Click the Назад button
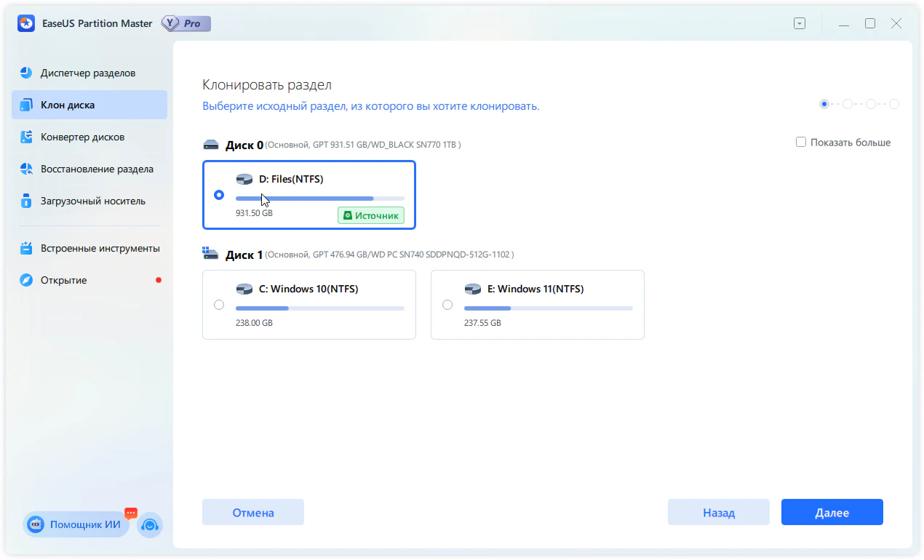The height and width of the screenshot is (560, 924). point(718,513)
